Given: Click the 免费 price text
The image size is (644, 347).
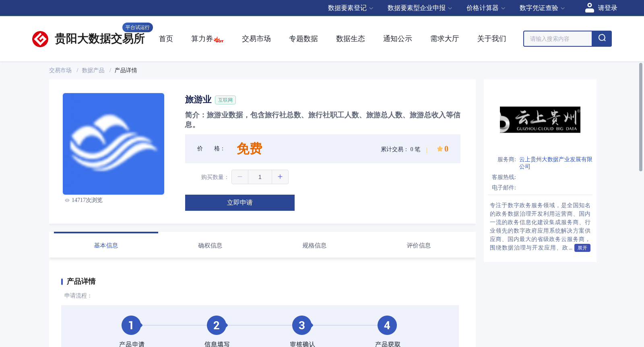Looking at the screenshot, I should click(x=250, y=149).
